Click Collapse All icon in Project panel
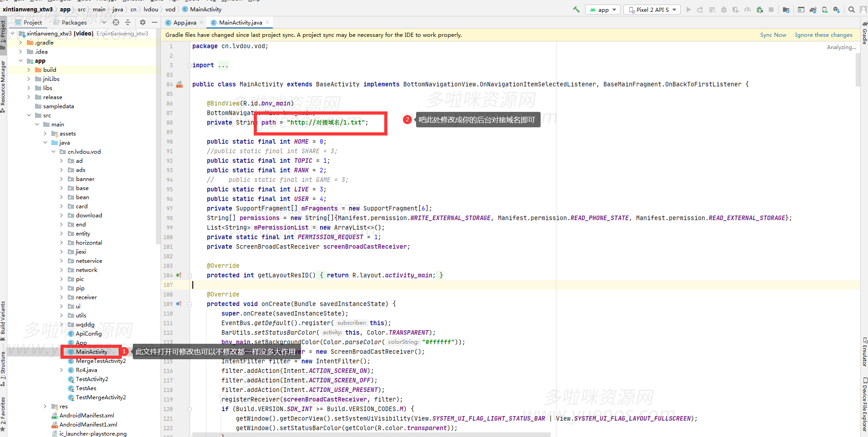Image resolution: width=868 pixels, height=437 pixels. click(128, 22)
